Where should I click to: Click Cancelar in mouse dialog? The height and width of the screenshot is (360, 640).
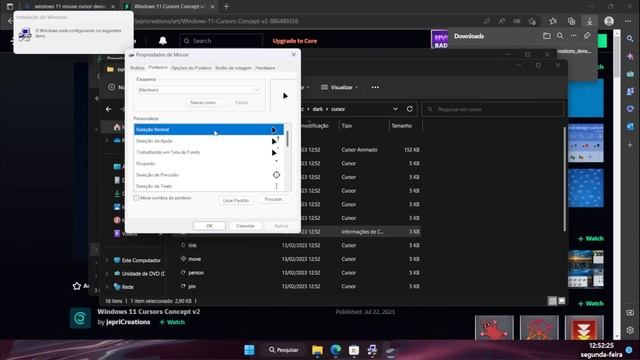pos(245,226)
